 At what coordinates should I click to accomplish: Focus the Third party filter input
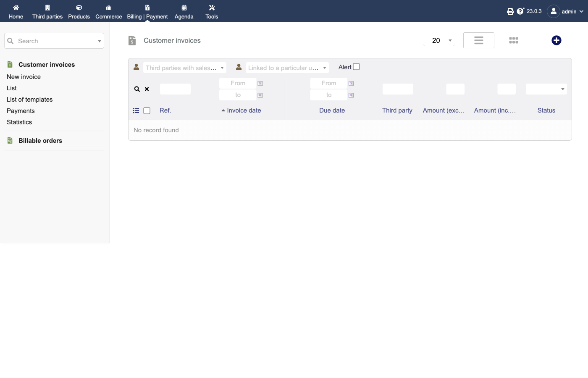(398, 89)
